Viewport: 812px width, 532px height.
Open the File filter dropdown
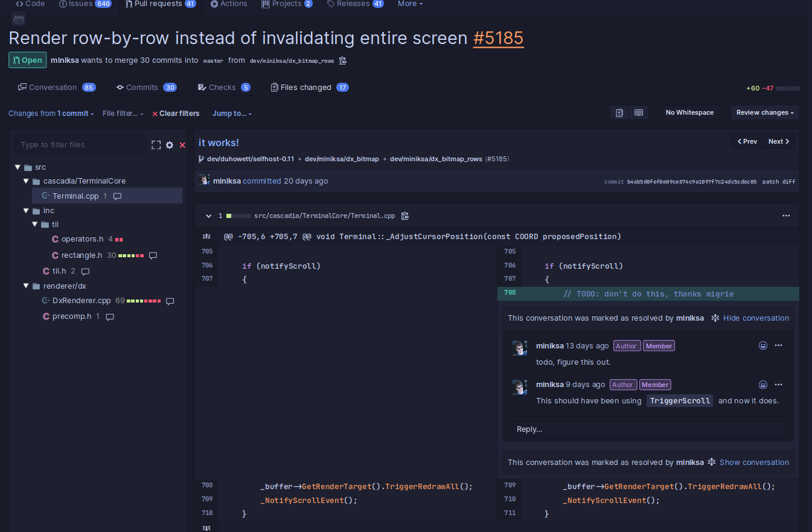[123, 114]
